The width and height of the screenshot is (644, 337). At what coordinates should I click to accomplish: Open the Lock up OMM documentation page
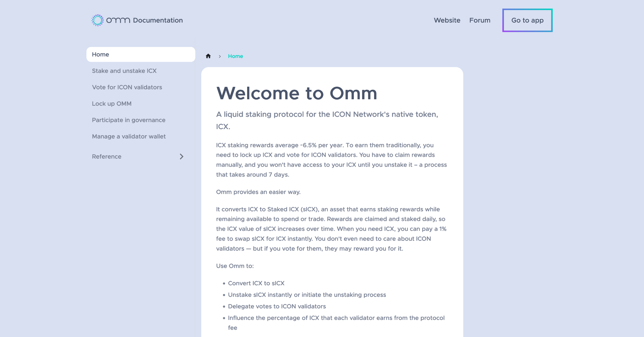pos(112,103)
